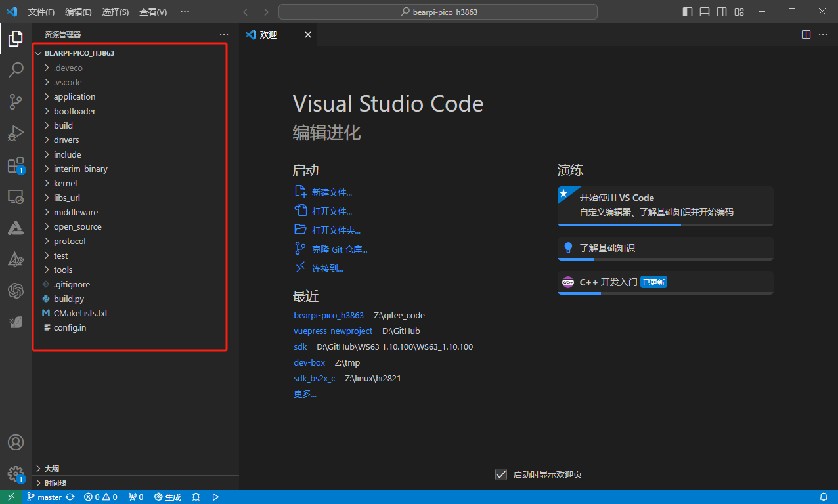Expand the interim_binary folder
The image size is (838, 504).
135,169
